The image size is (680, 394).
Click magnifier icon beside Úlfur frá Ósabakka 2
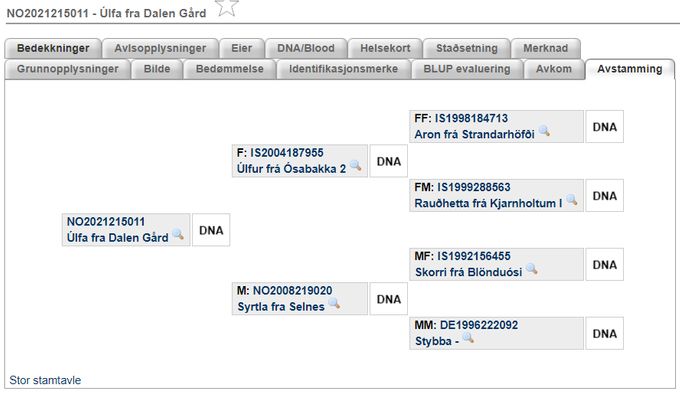point(355,165)
